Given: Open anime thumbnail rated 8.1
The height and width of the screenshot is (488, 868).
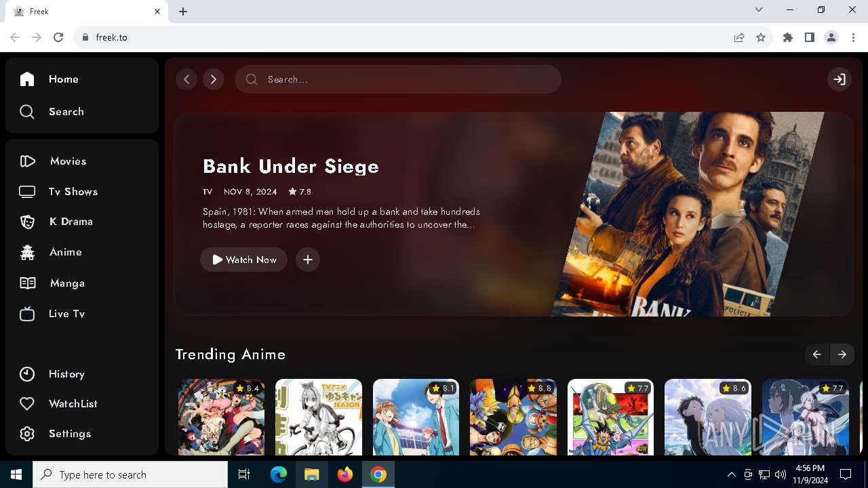Looking at the screenshot, I should coord(416,418).
